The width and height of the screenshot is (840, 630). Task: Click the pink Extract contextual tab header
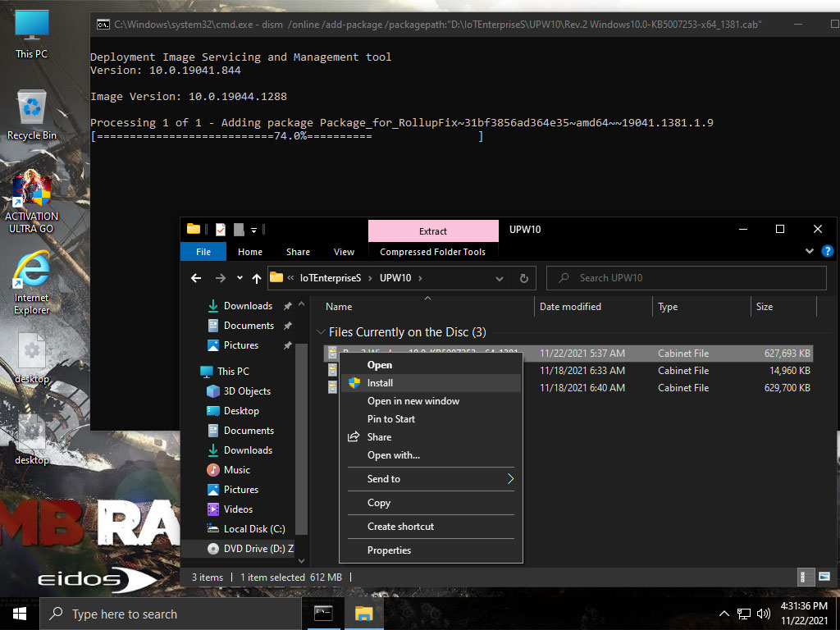coord(433,231)
